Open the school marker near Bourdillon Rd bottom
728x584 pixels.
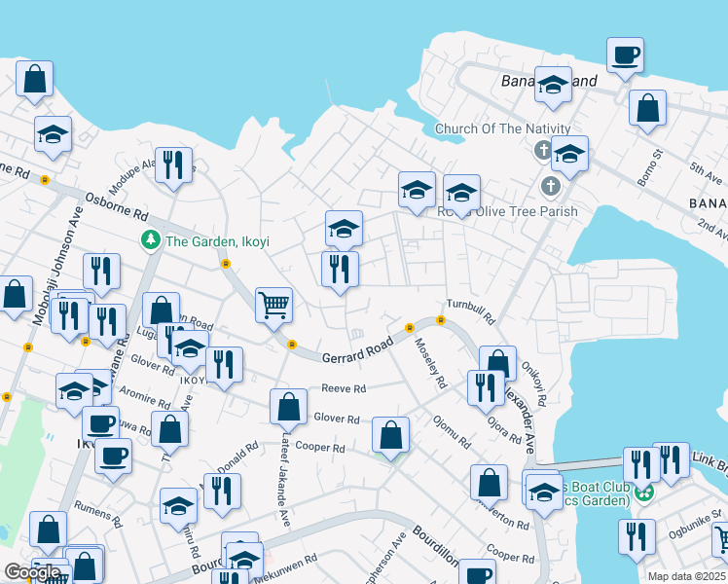[244, 561]
